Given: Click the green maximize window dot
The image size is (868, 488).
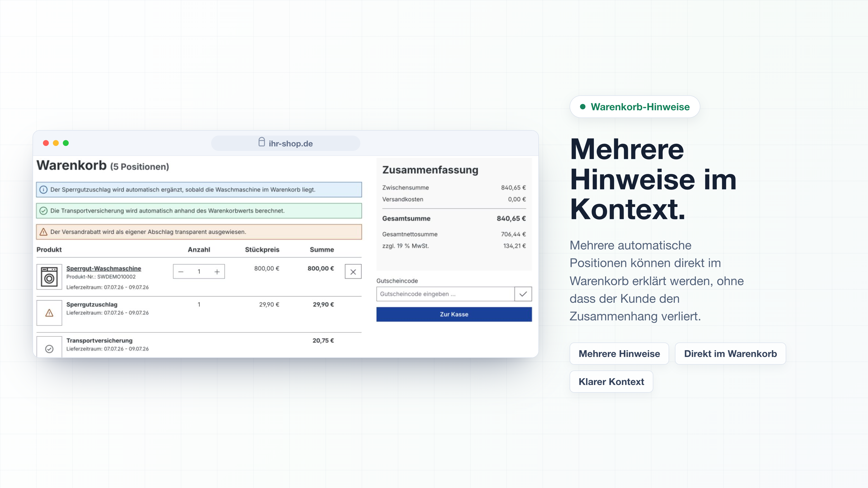Looking at the screenshot, I should [66, 143].
